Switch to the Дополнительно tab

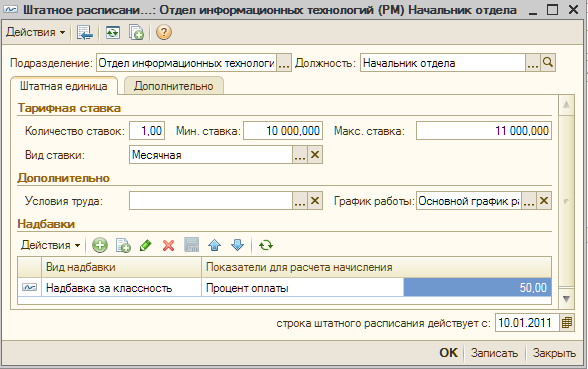(x=174, y=86)
